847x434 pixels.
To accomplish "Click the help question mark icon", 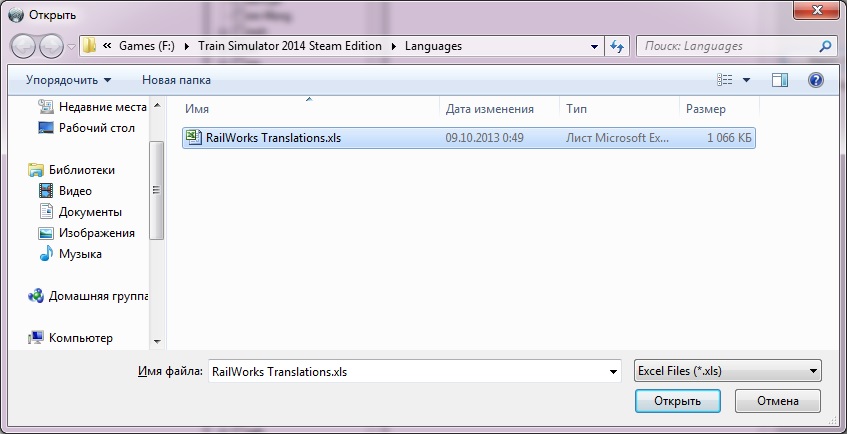I will [815, 79].
